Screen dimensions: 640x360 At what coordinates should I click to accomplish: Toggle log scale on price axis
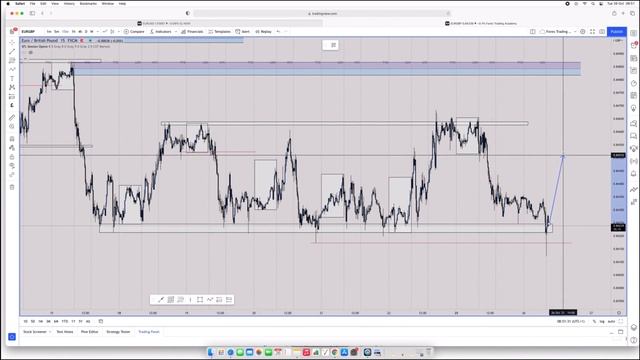[x=602, y=322]
